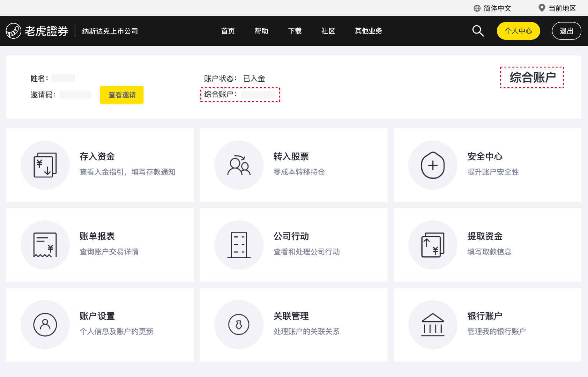
Task: Click the withdraw funds (提取资金) icon
Action: [433, 245]
